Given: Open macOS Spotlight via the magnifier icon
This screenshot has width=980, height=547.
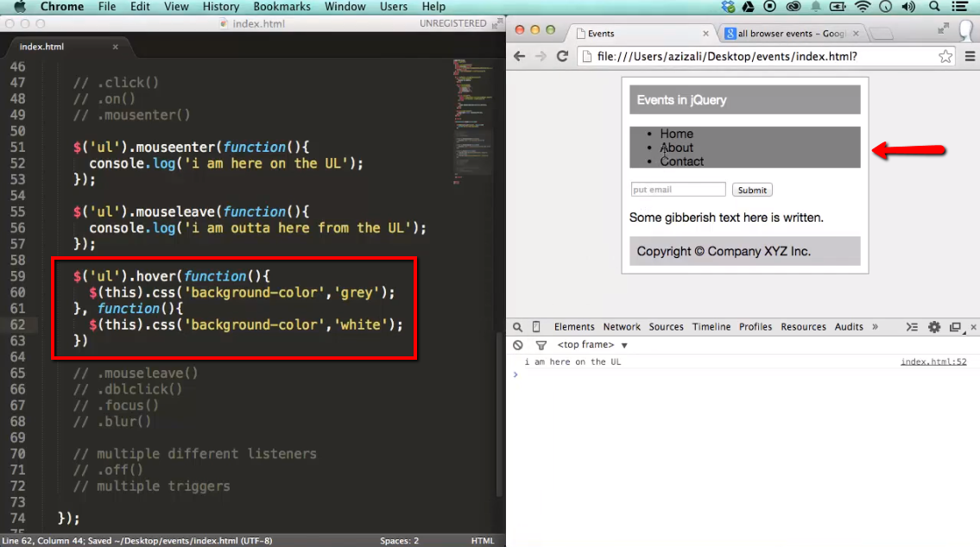Looking at the screenshot, I should (933, 6).
